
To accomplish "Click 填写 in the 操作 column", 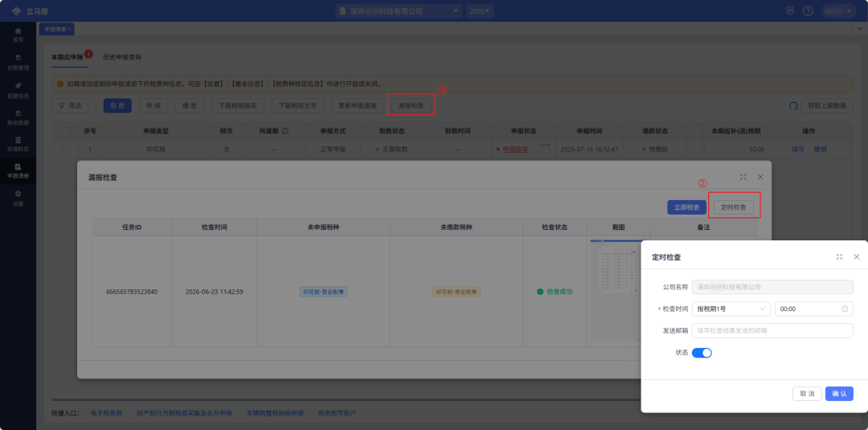I will [798, 149].
